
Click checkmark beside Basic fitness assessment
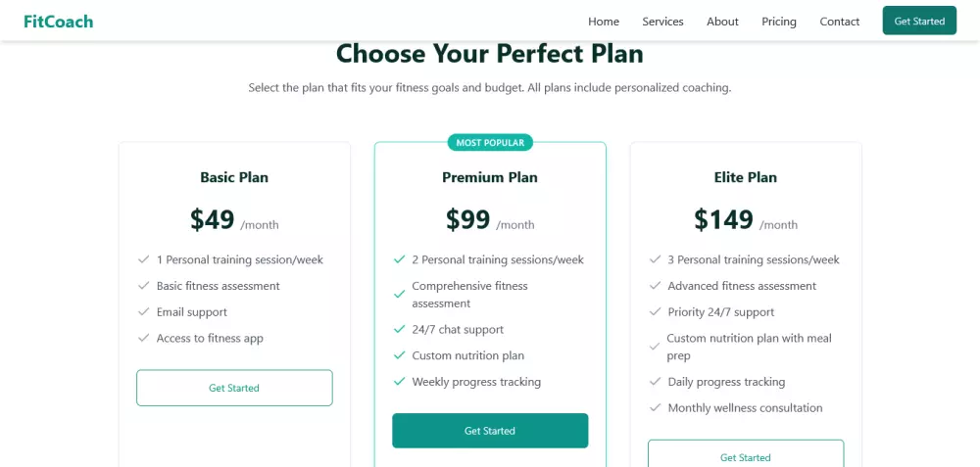pos(144,286)
